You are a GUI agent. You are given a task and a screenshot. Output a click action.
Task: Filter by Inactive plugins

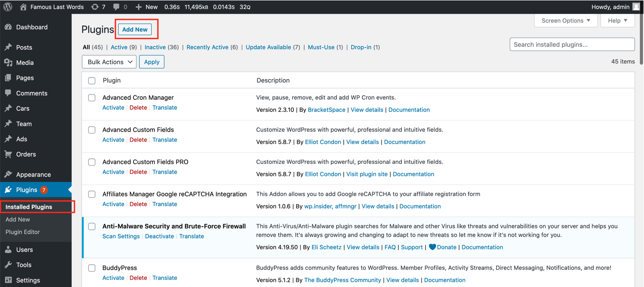coord(155,47)
